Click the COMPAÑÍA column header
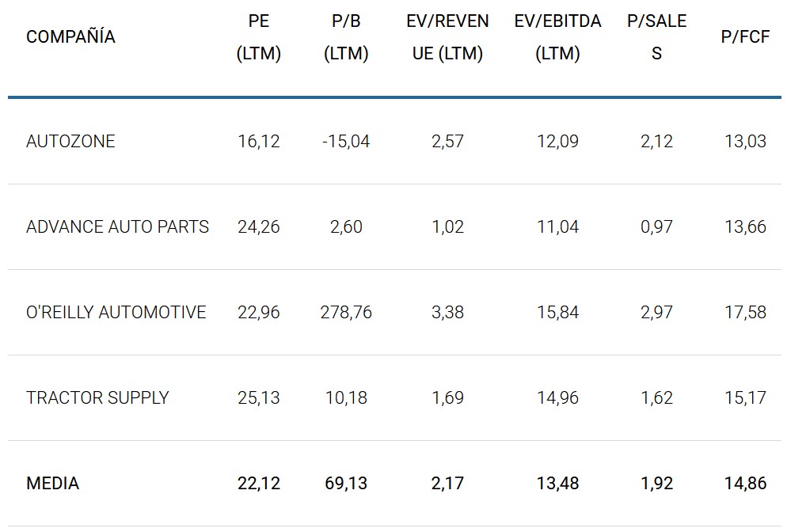Screen dimensions: 787x532 click(70, 37)
